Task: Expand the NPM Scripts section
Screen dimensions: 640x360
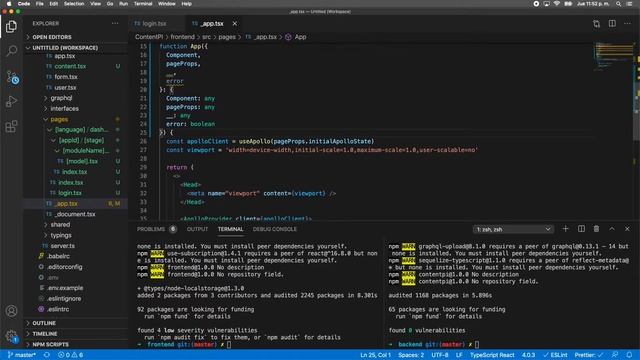Action: pyautogui.click(x=51, y=344)
